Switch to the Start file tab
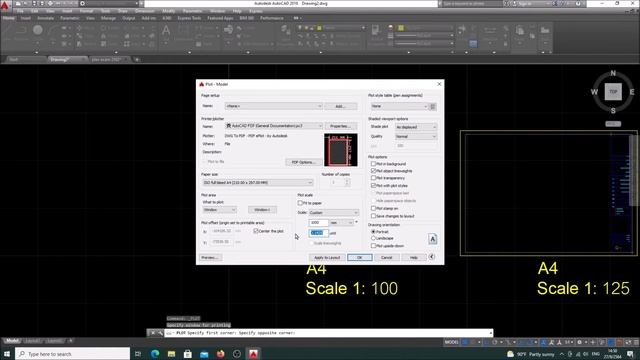Image resolution: width=640 pixels, height=360 pixels. pyautogui.click(x=14, y=60)
